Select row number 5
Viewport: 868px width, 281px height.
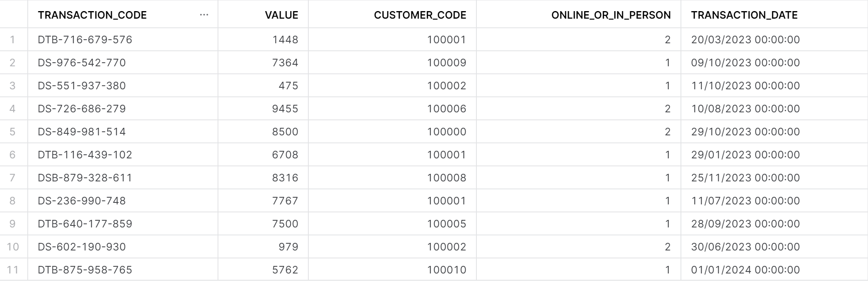tap(13, 132)
